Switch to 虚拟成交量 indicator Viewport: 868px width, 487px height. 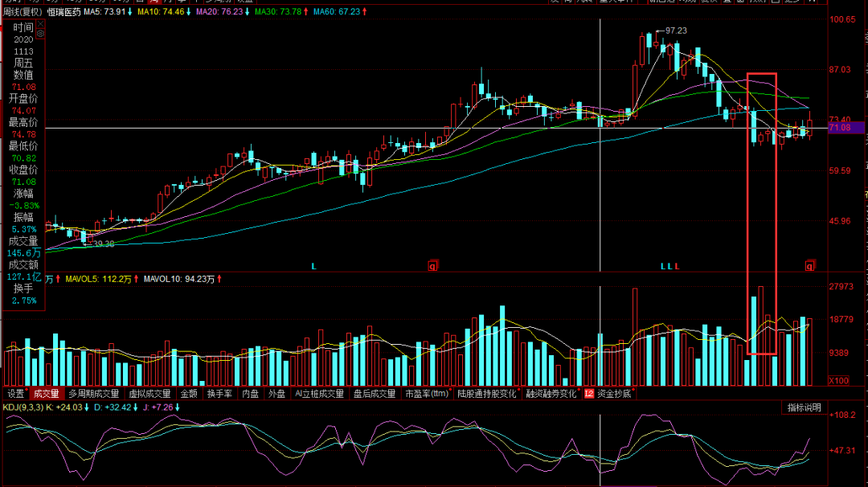tap(150, 394)
